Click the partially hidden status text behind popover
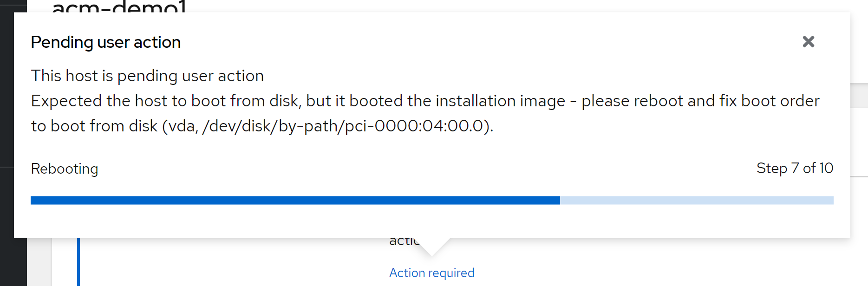 [x=404, y=241]
